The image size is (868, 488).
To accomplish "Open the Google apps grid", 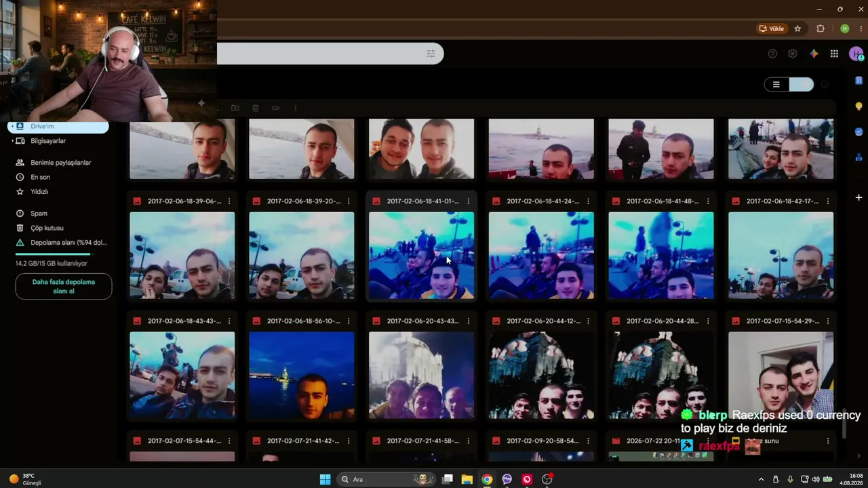I will click(x=834, y=54).
